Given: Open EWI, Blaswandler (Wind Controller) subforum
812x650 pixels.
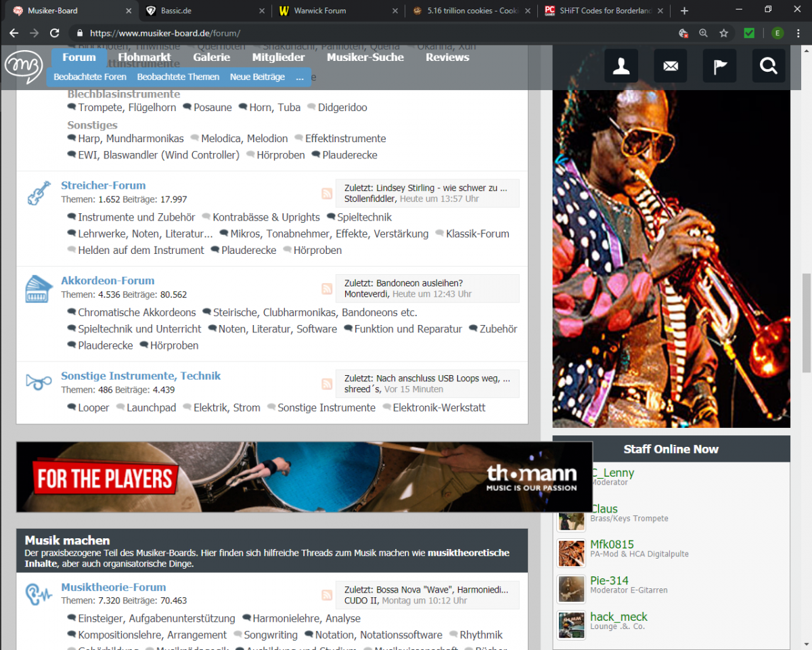Looking at the screenshot, I should click(158, 155).
